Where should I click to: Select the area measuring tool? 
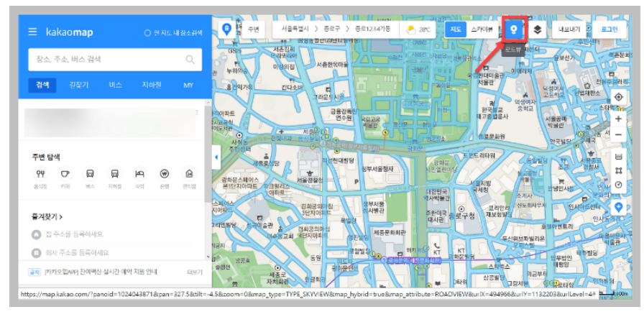pos(618,170)
